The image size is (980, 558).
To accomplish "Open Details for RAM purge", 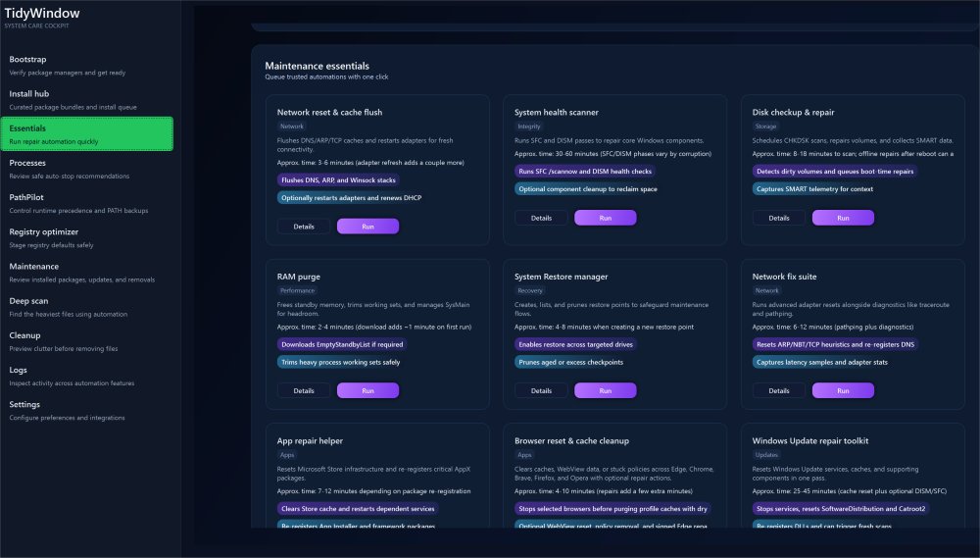I will [304, 390].
